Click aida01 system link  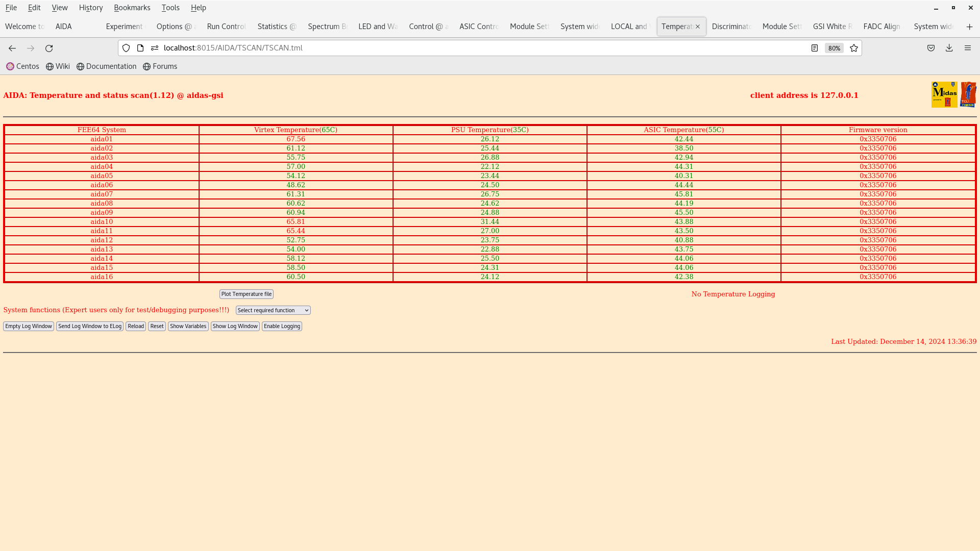(102, 139)
